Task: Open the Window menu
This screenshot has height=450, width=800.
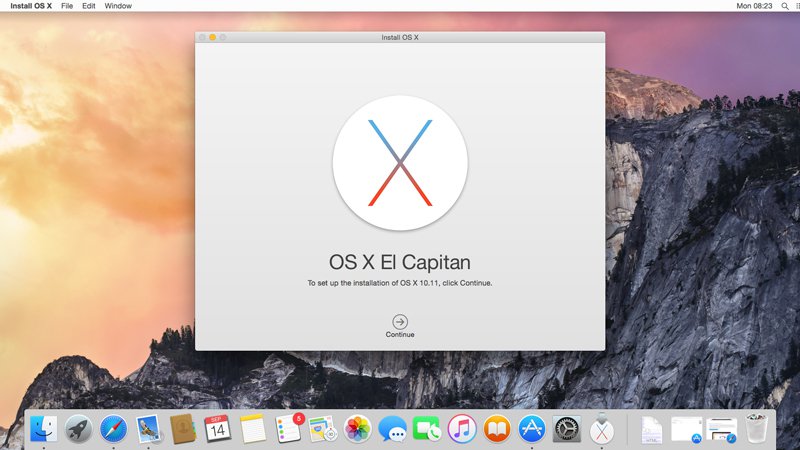Action: pyautogui.click(x=118, y=6)
